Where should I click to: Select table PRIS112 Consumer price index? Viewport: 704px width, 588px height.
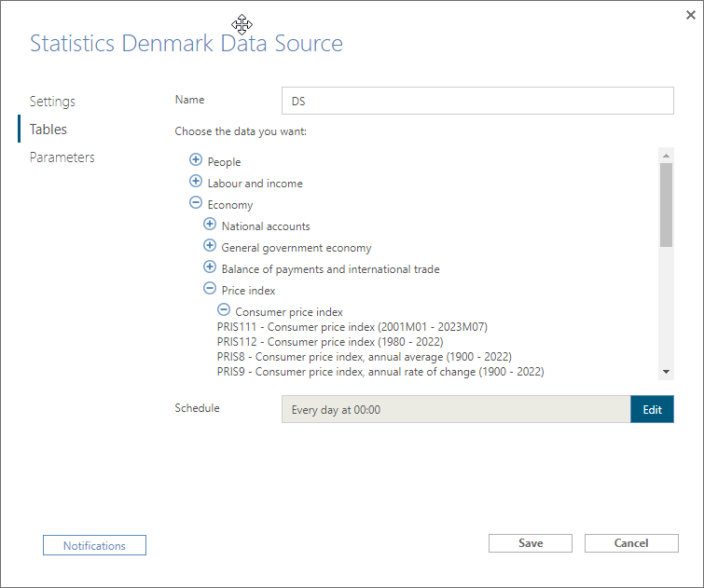(x=330, y=342)
